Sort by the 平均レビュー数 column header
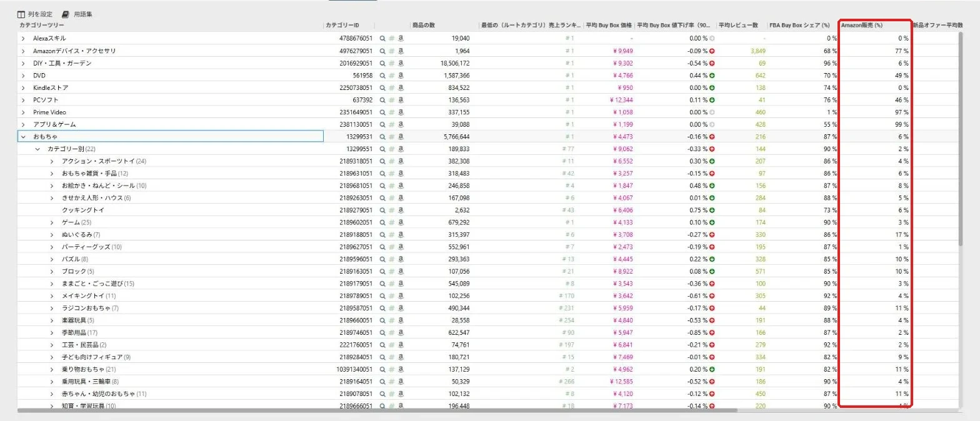The image size is (980, 421). tap(738, 25)
